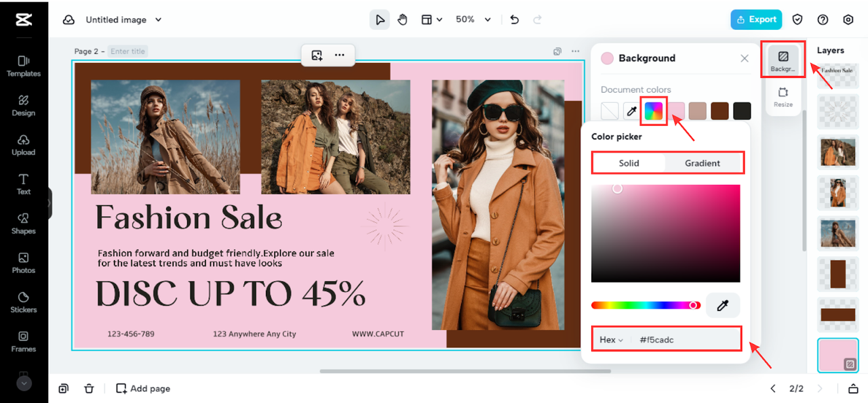This screenshot has width=868, height=403.
Task: Open the Stickers panel
Action: (24, 302)
